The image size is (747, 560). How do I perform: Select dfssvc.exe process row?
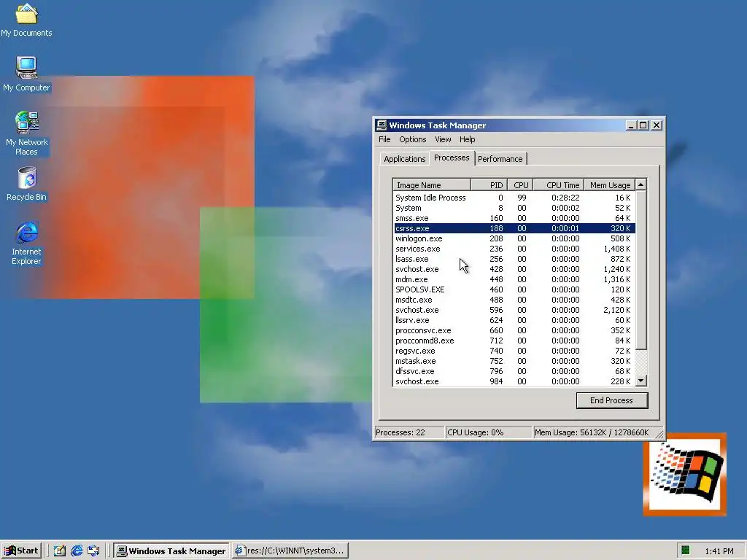click(514, 371)
